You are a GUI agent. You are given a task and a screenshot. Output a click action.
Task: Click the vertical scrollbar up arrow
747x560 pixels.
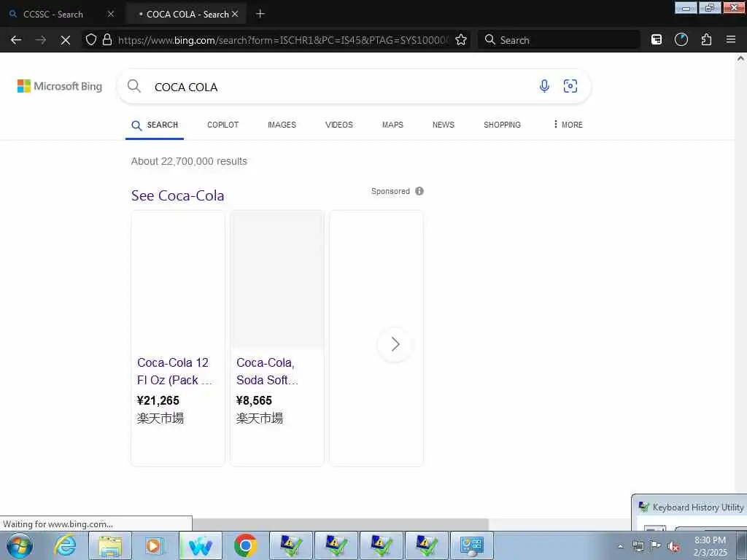point(740,58)
